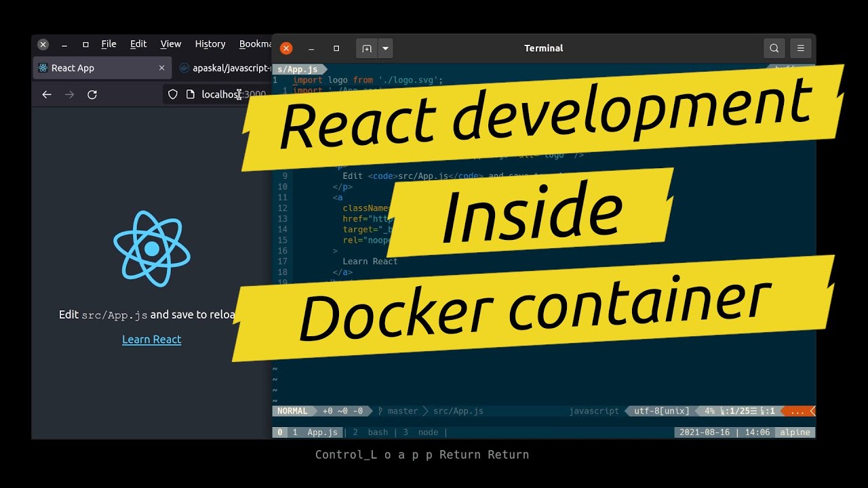Open the browser View menu
Image resolution: width=868 pixels, height=488 pixels.
click(x=171, y=44)
